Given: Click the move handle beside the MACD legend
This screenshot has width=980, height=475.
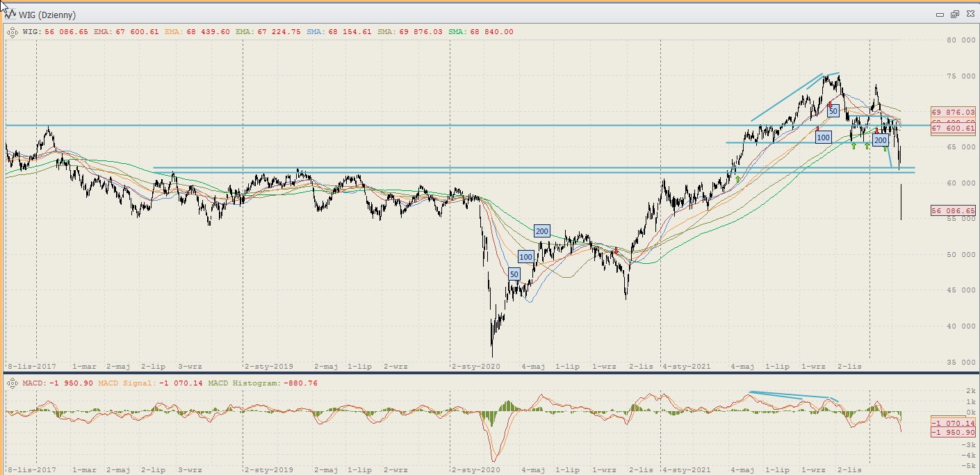Looking at the screenshot, I should click(x=12, y=383).
